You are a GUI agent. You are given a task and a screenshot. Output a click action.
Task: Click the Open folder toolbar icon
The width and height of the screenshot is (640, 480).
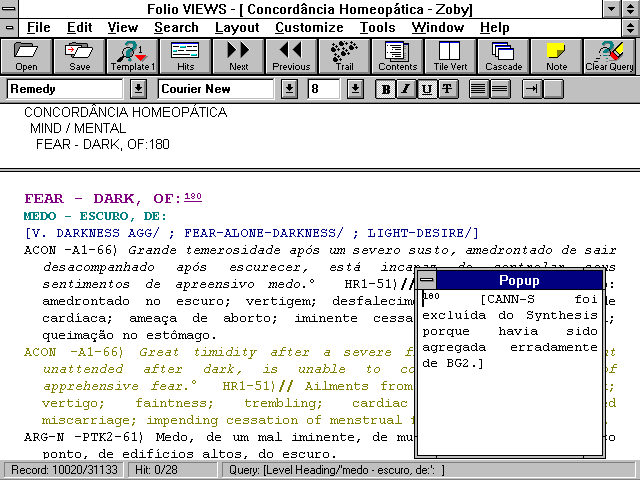27,56
